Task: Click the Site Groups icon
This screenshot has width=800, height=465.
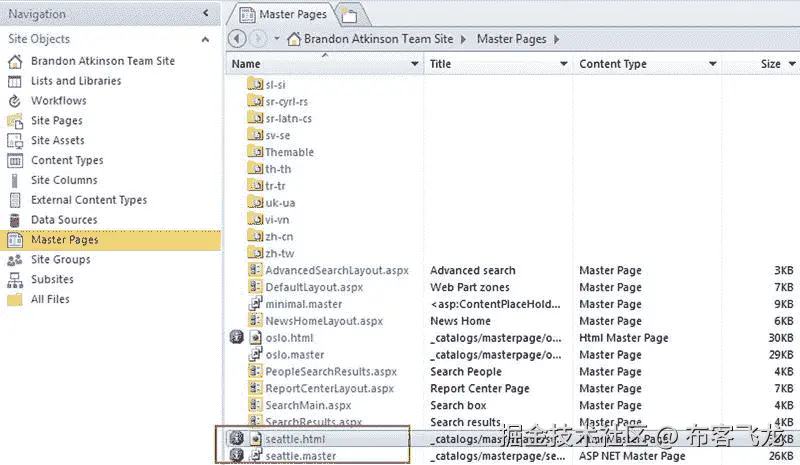Action: (15, 260)
